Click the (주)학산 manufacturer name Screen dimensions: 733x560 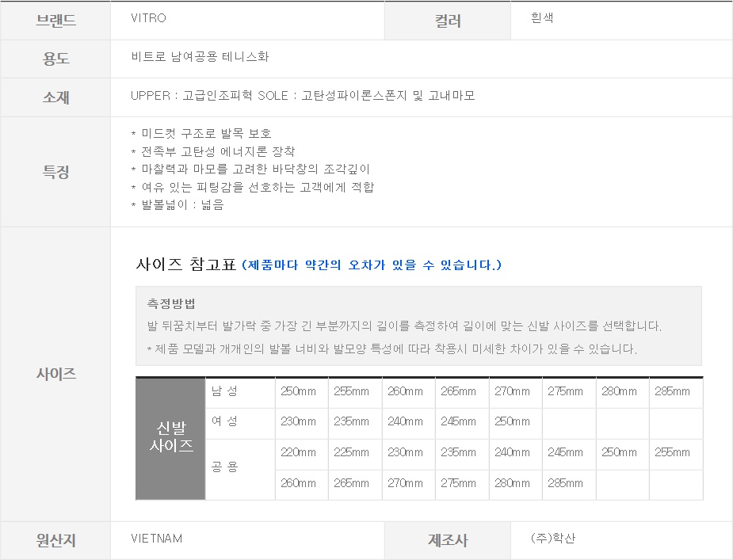(553, 539)
